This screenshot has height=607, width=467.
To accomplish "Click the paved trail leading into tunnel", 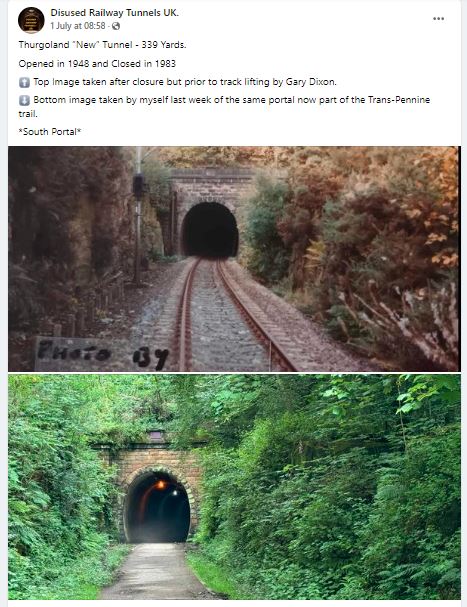I will point(156,571).
